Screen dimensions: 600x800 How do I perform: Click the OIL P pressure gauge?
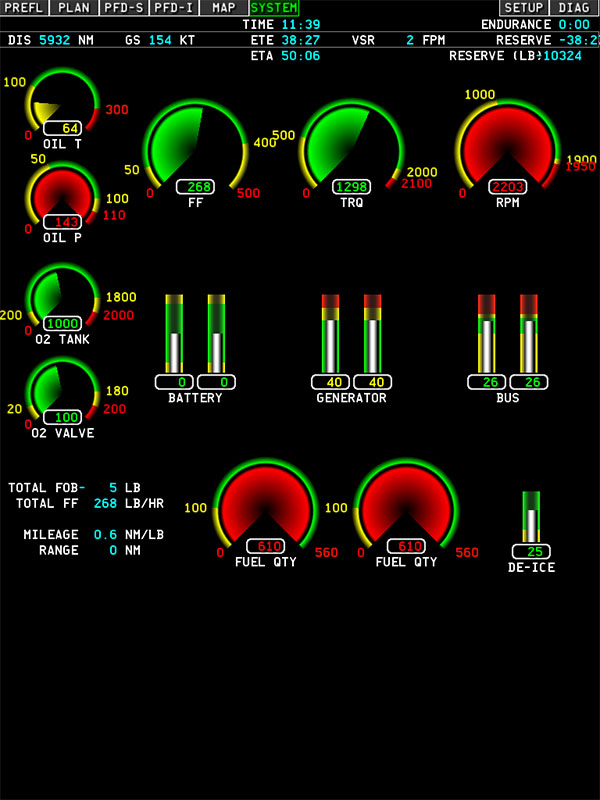pyautogui.click(x=62, y=196)
